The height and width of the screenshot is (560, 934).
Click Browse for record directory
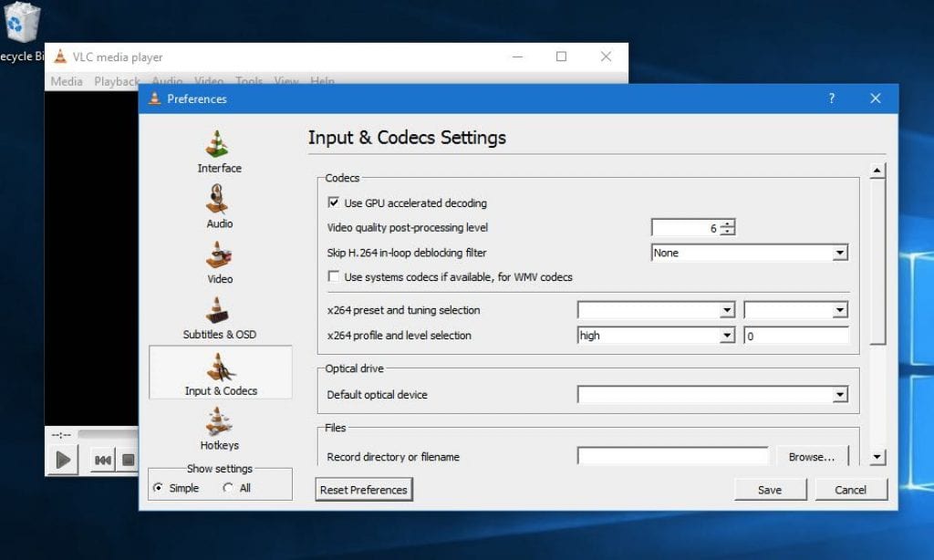812,456
